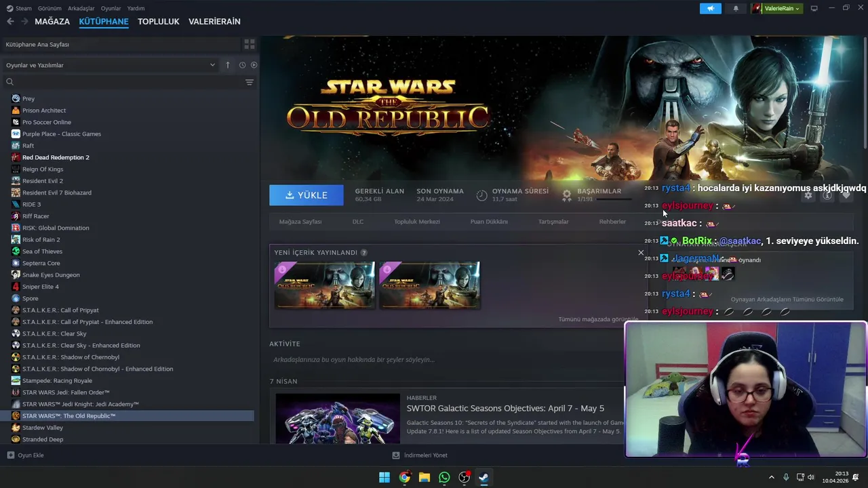The image size is (868, 488).
Task: Click the forward navigation arrow
Action: pos(24,22)
